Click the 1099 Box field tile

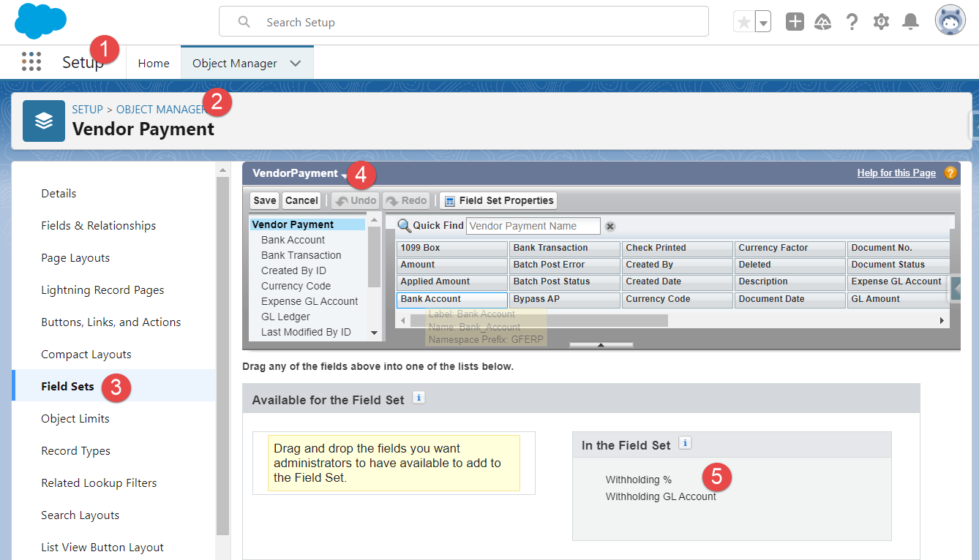coord(451,248)
